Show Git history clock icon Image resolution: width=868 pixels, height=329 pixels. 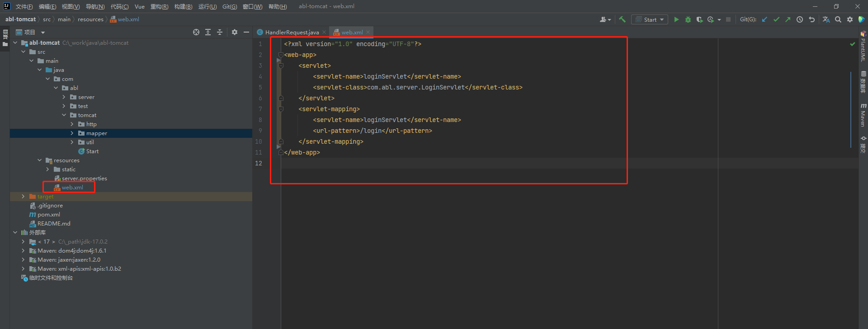800,19
